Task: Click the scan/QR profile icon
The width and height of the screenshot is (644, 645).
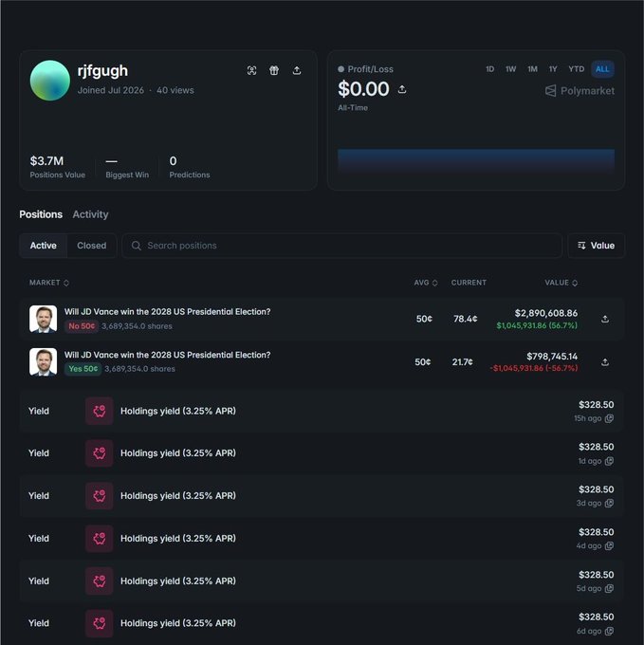Action: pos(251,70)
